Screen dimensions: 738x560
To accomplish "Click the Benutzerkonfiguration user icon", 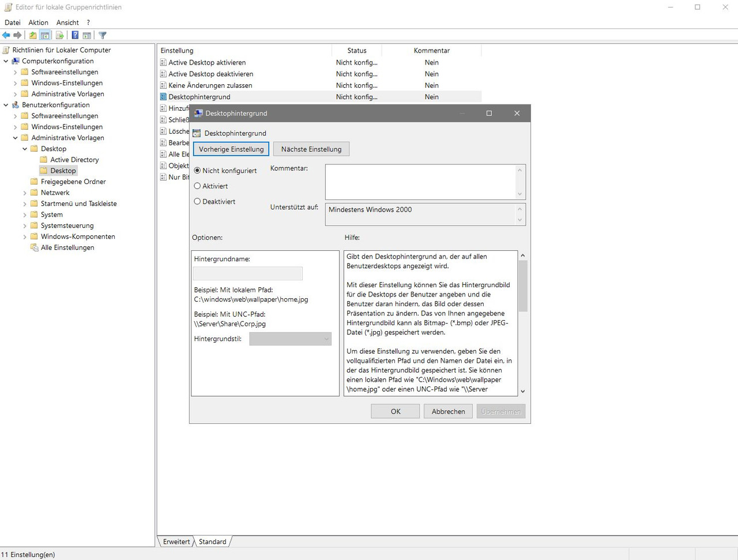I will pos(16,105).
